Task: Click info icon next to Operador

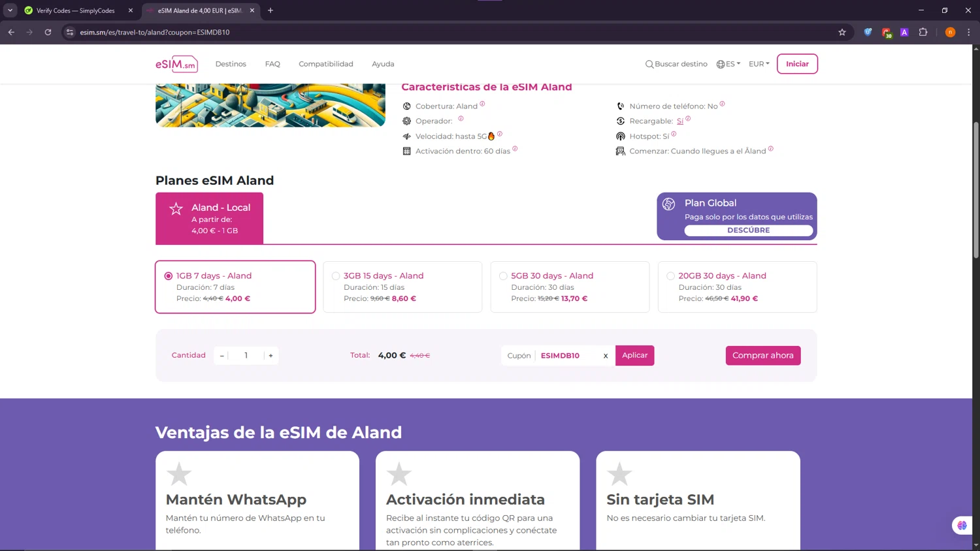Action: point(461,118)
